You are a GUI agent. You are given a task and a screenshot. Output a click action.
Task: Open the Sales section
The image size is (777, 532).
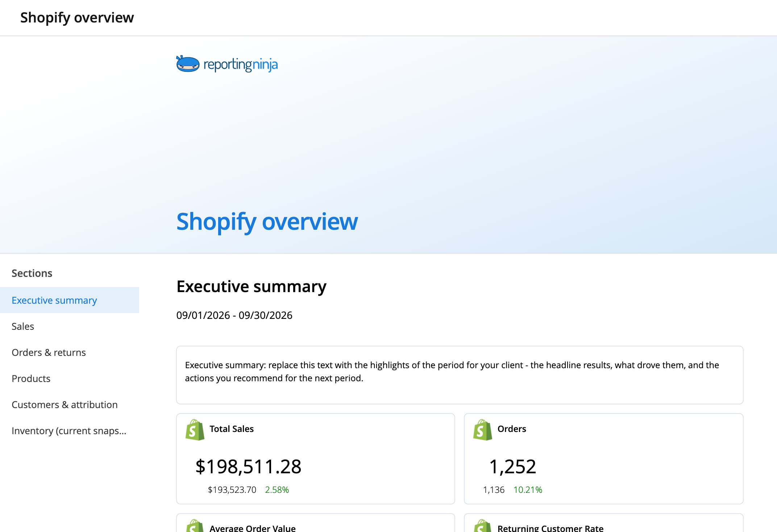coord(70,326)
